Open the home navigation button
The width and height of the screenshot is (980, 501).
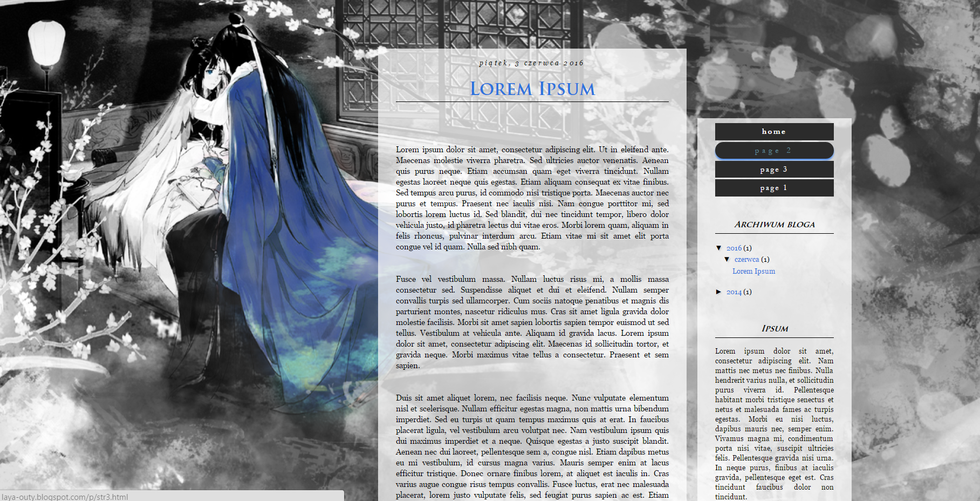[774, 132]
